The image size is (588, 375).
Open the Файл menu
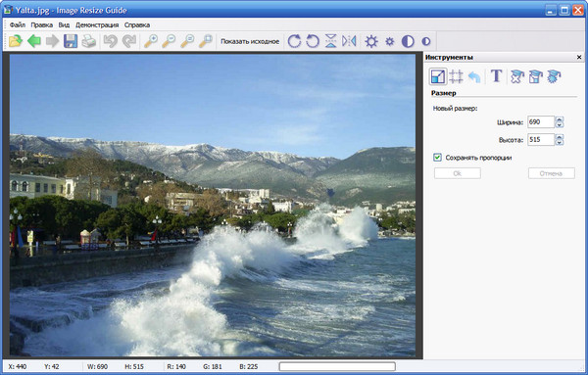tap(18, 24)
